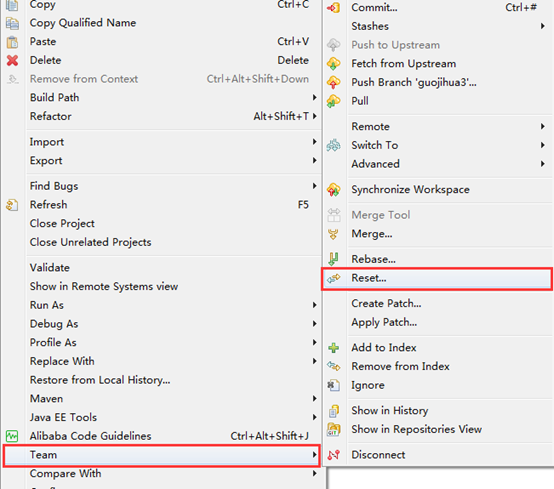This screenshot has width=554, height=489.
Task: Open Java EE Tools menu entry
Action: point(63,418)
